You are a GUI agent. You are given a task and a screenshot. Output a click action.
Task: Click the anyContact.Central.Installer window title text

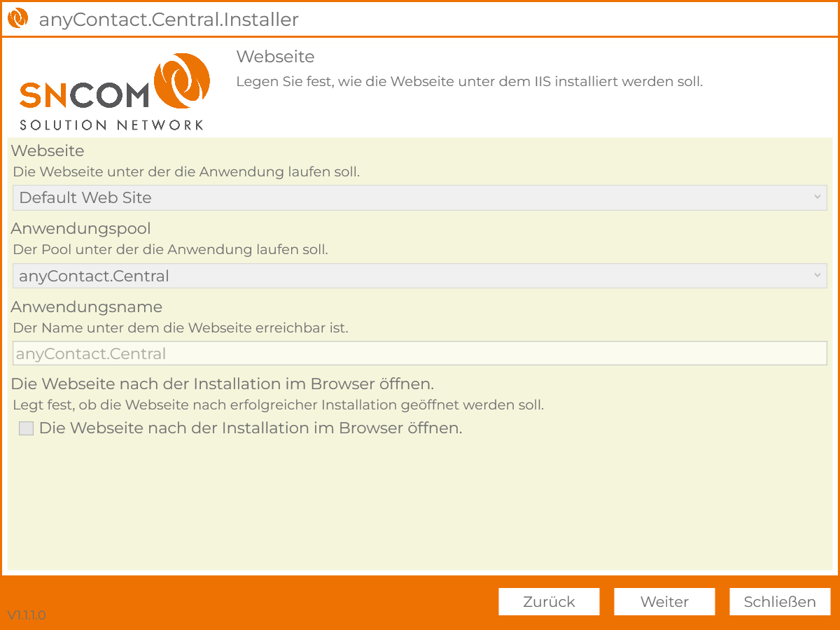click(x=169, y=20)
